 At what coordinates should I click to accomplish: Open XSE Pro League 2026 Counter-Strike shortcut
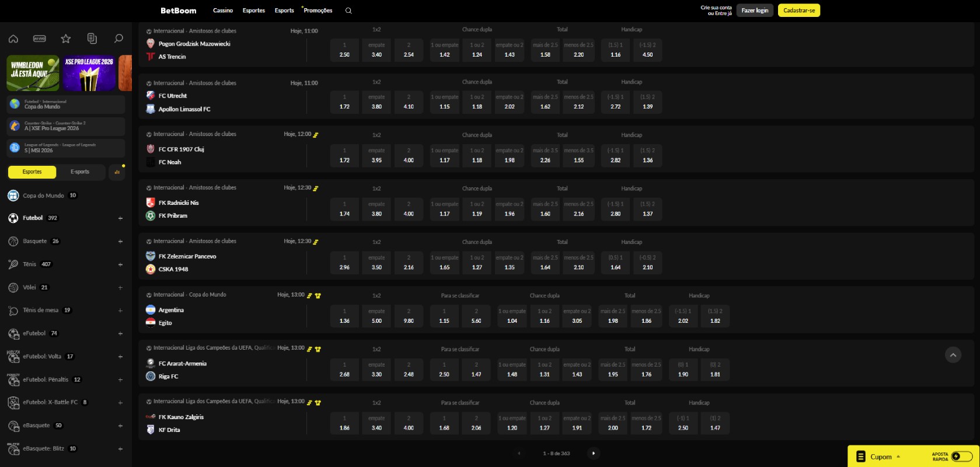[65, 126]
